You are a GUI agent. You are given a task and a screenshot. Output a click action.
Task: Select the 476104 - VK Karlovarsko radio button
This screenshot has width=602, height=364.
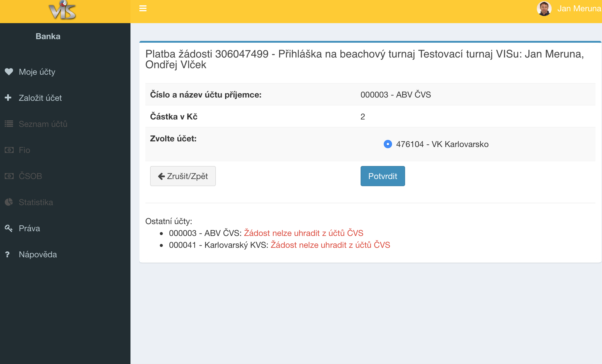tap(388, 144)
